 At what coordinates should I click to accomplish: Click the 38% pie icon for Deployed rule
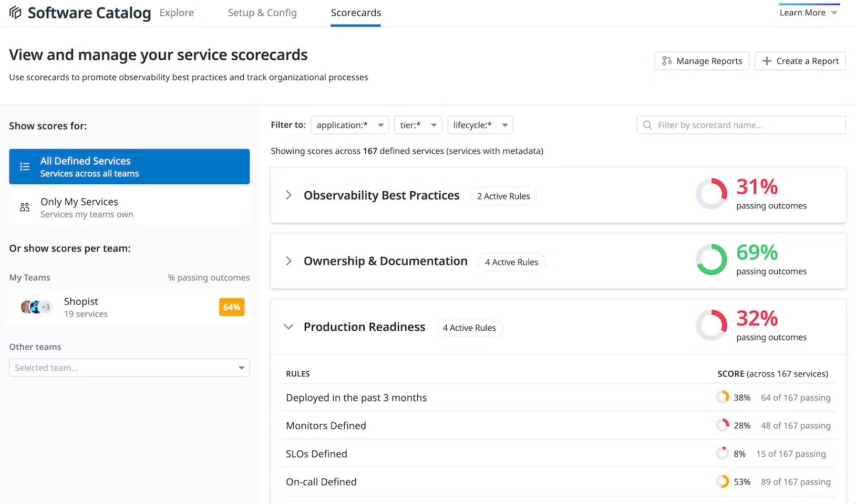723,397
